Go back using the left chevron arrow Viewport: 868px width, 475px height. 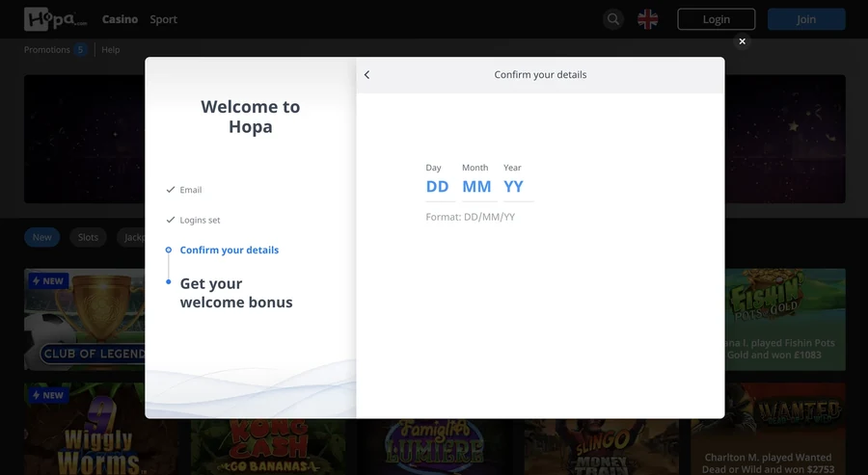(x=367, y=74)
